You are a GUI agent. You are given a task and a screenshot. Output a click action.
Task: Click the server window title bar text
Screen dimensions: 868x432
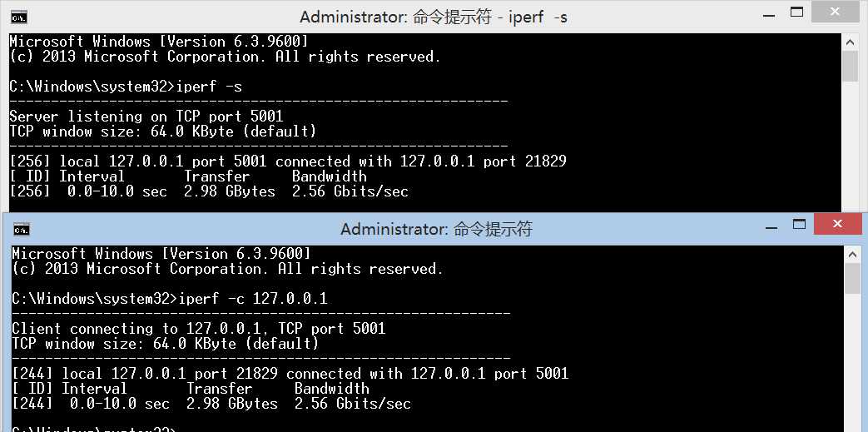434,17
